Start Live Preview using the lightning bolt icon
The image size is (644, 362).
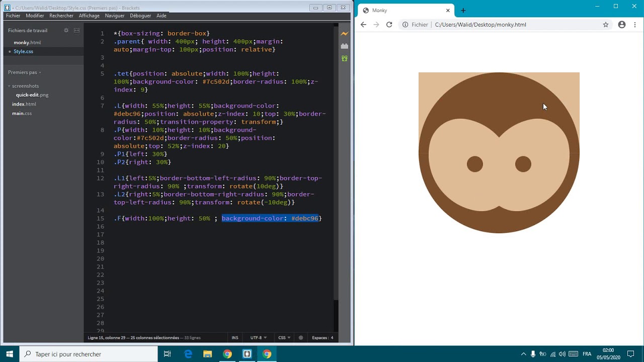[x=344, y=34]
